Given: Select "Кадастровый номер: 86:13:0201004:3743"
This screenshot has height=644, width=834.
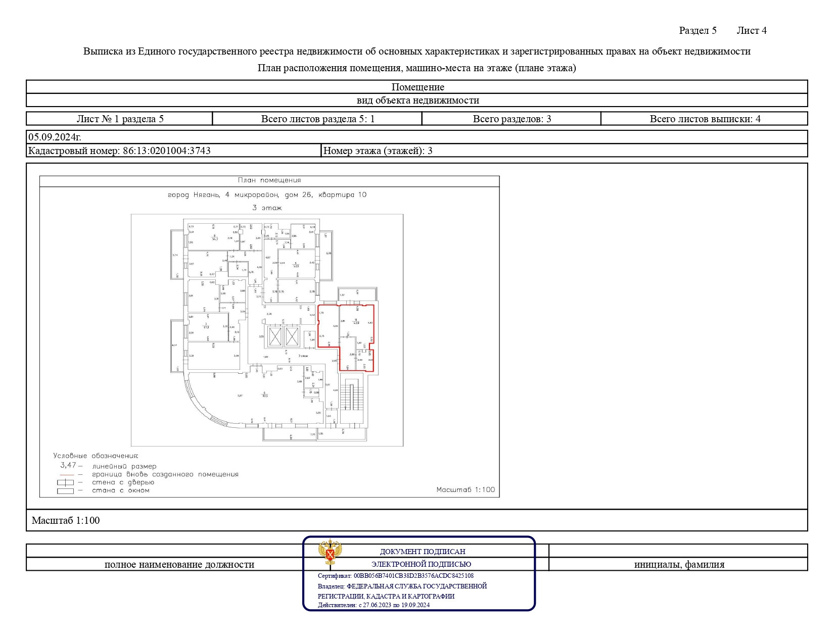Looking at the screenshot, I should tap(119, 151).
